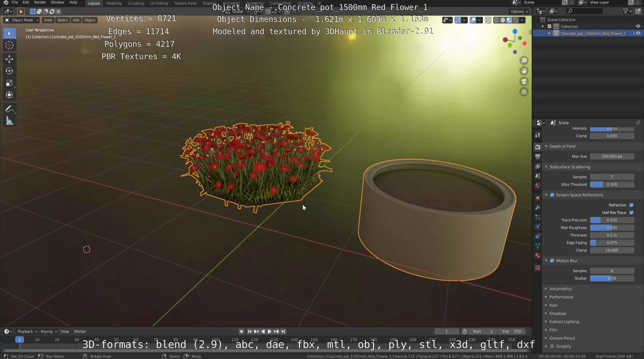Hide Concrete_pot_1500mm_Red_Flower_1 via eye icon
Image resolution: width=644 pixels, height=359 pixels.
(x=638, y=33)
